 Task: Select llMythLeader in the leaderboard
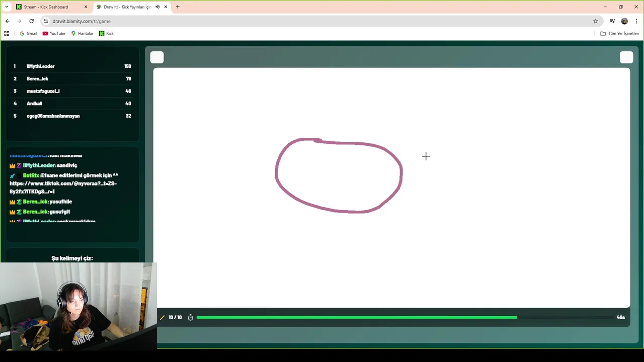41,66
